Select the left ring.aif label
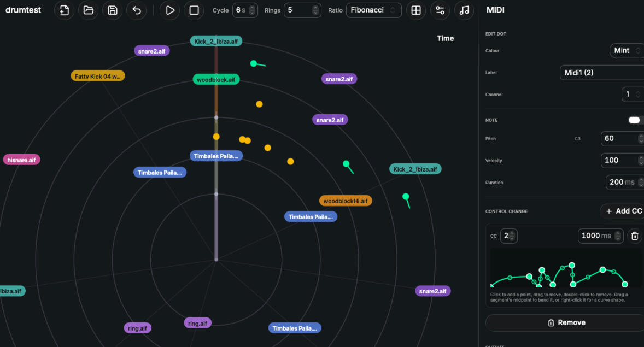 click(x=137, y=328)
